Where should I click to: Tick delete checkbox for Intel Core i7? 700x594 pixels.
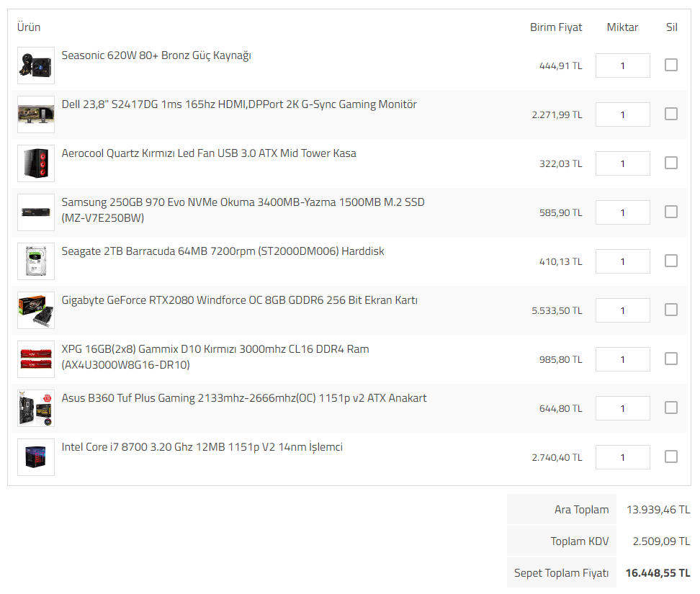coord(671,456)
